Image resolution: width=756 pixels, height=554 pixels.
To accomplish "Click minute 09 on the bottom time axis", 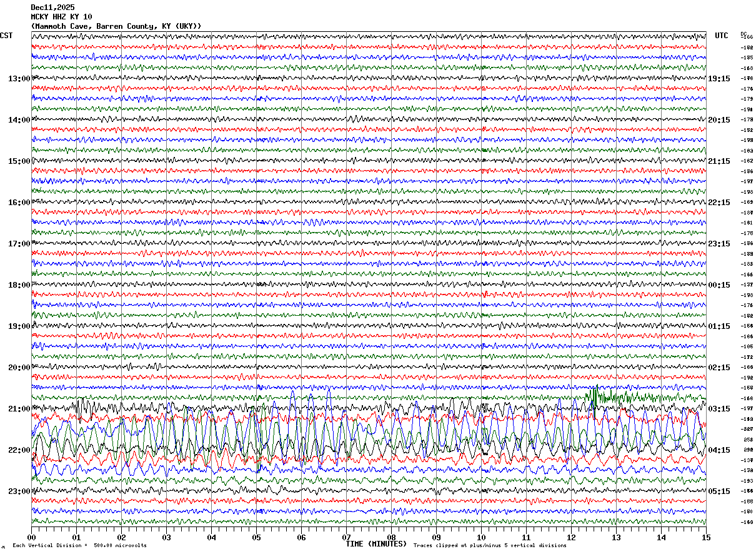I will click(436, 537).
